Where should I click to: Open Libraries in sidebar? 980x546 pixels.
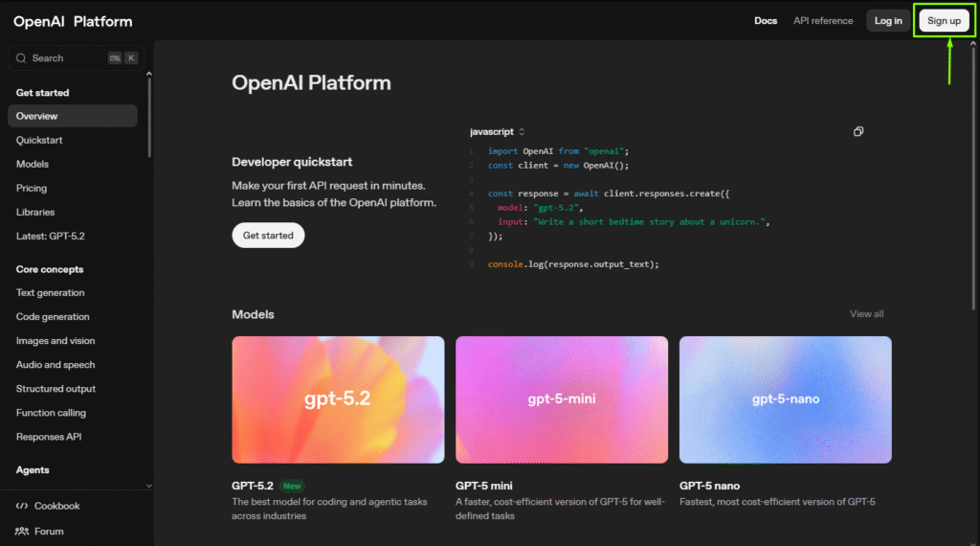[35, 212]
